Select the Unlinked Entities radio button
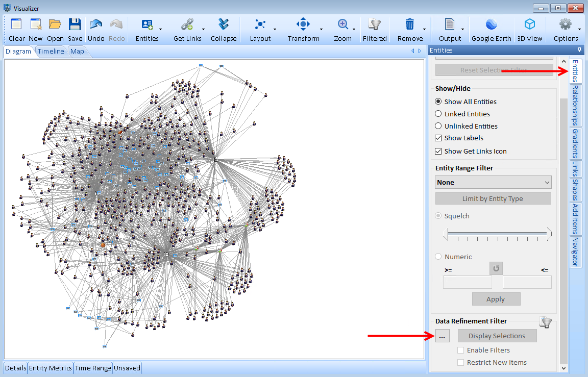Screen dimensions: 588x377 pyautogui.click(x=438, y=126)
